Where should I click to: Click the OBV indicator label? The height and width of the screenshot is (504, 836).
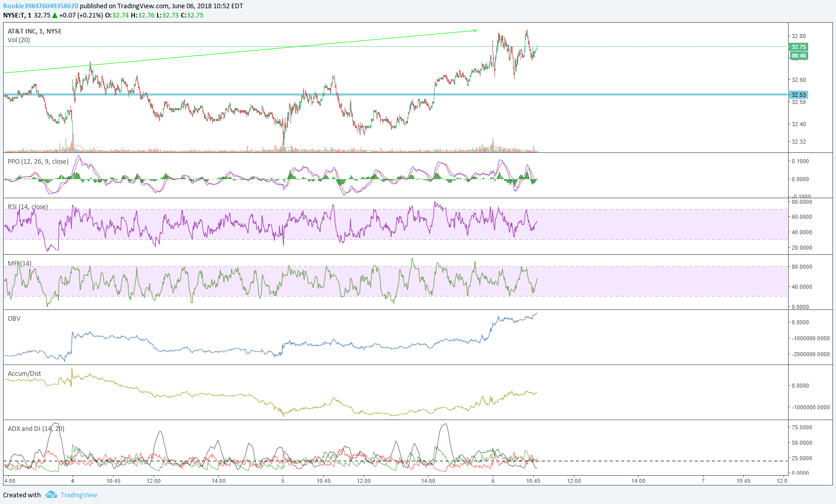click(x=14, y=319)
